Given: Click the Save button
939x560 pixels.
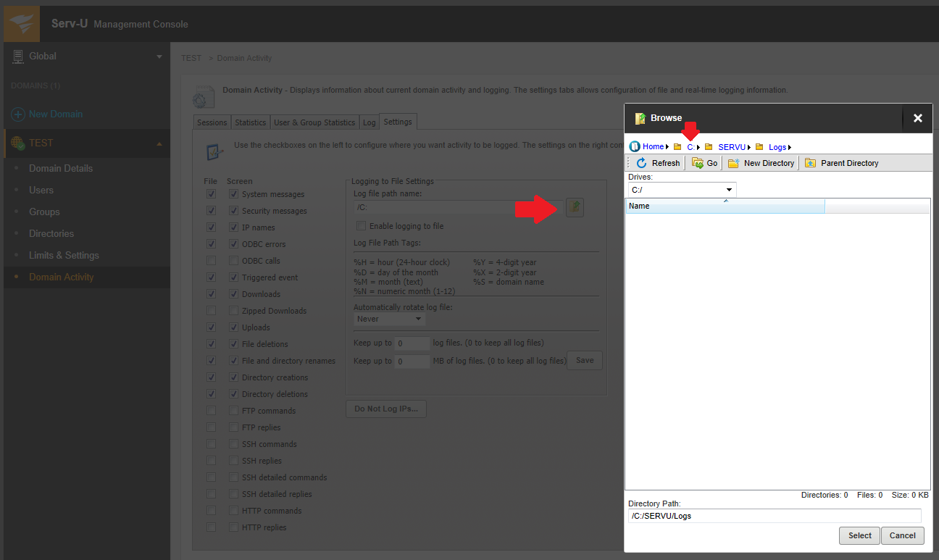Looking at the screenshot, I should pos(584,360).
